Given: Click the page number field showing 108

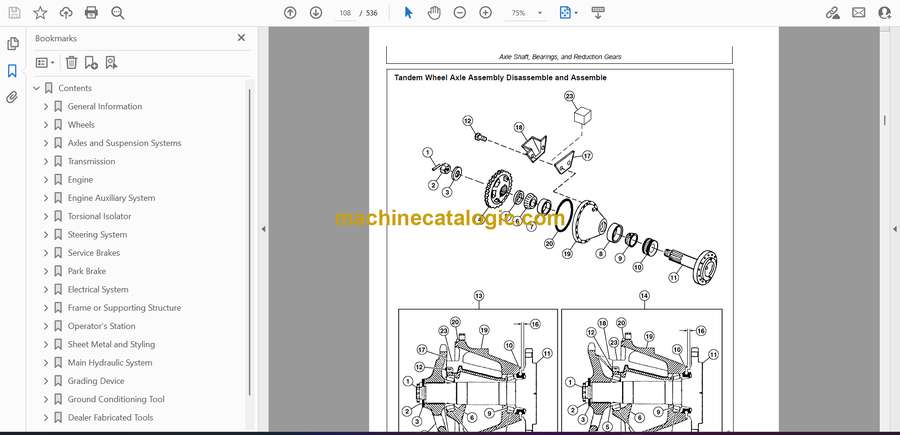Looking at the screenshot, I should [345, 13].
